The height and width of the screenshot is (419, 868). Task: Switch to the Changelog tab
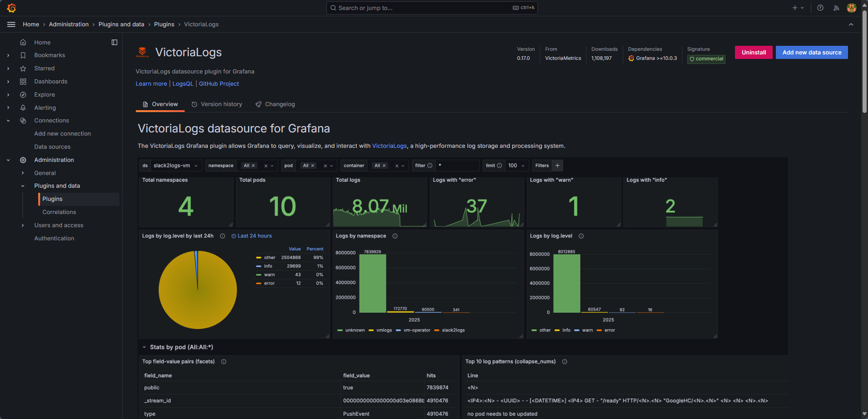coord(280,104)
